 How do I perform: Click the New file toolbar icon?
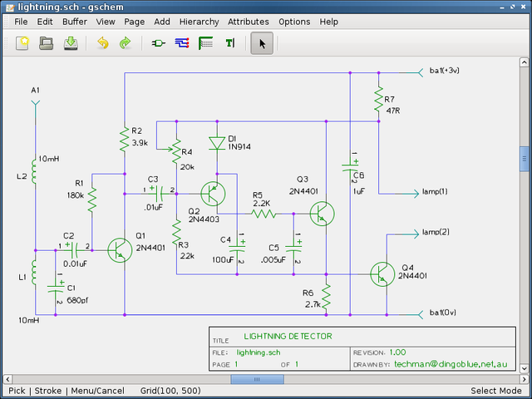pos(22,43)
